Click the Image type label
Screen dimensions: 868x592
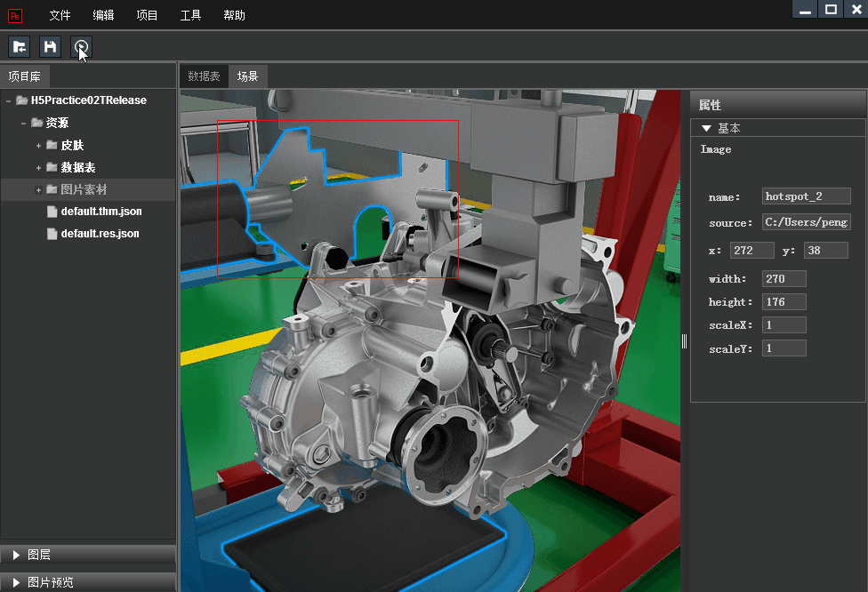pos(715,149)
